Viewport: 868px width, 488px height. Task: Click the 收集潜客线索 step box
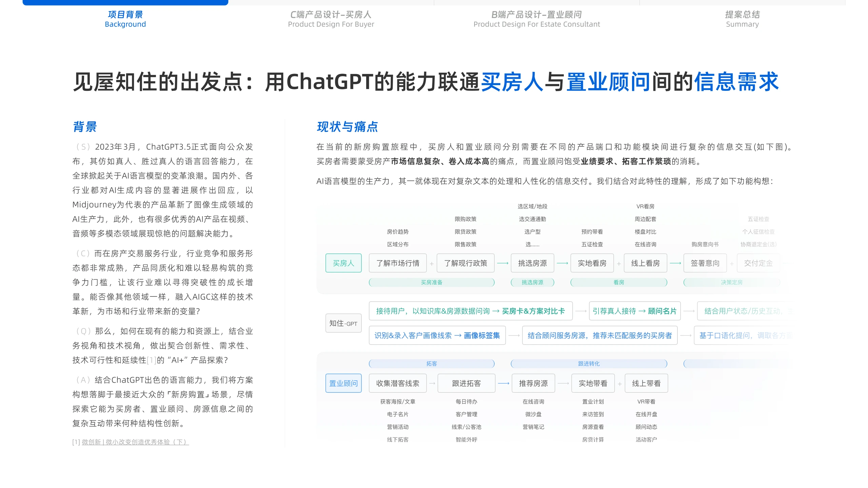[x=398, y=383]
